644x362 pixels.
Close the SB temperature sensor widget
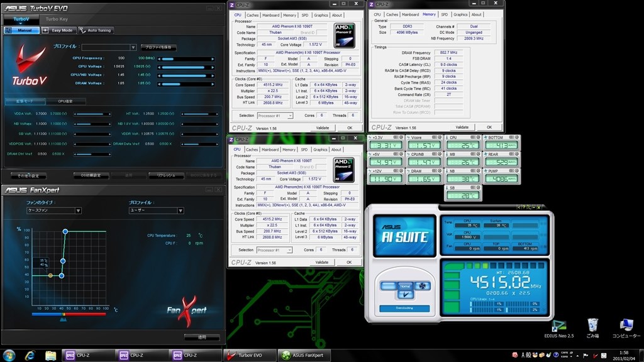click(478, 187)
